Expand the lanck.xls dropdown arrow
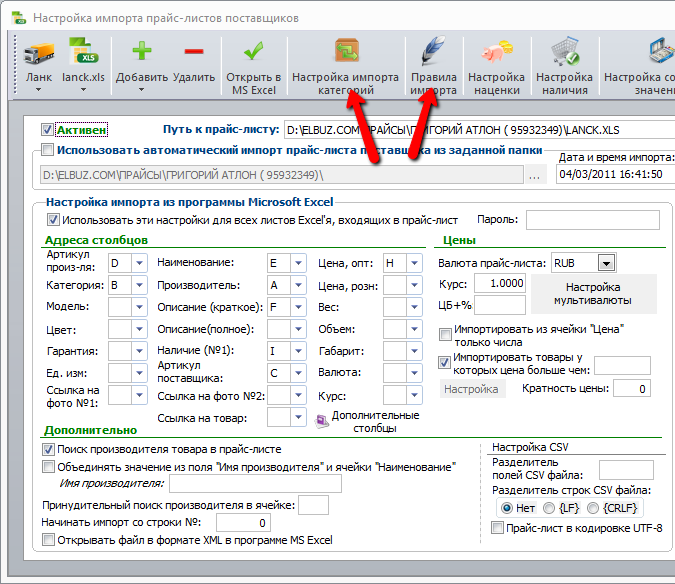Image resolution: width=675 pixels, height=584 pixels. (x=83, y=90)
